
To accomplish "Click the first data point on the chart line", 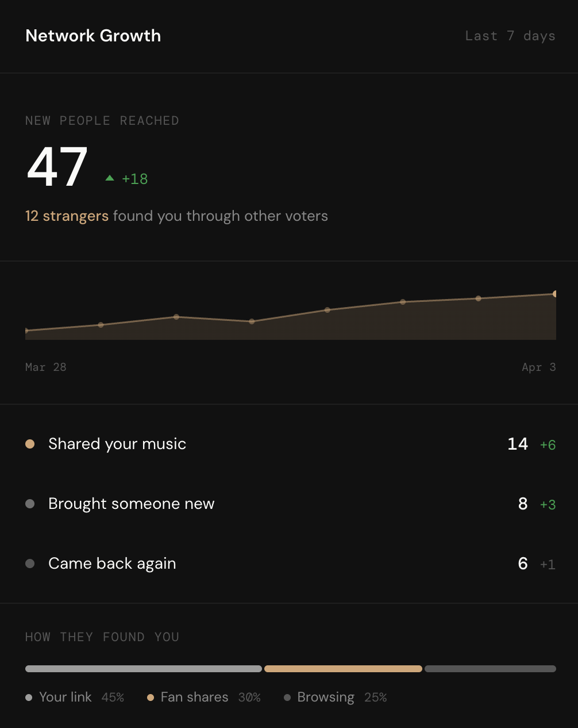I will click(26, 331).
